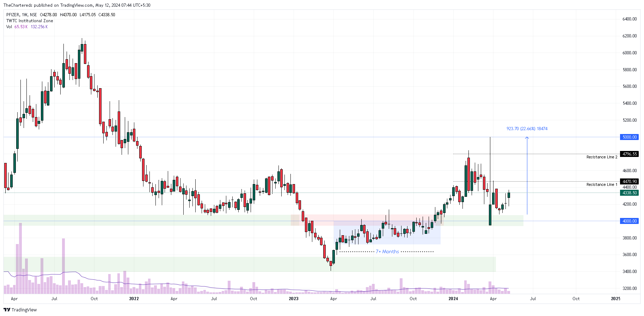Click the 5400.00 price axis label
Screen dimensions: 644x316
630,103
